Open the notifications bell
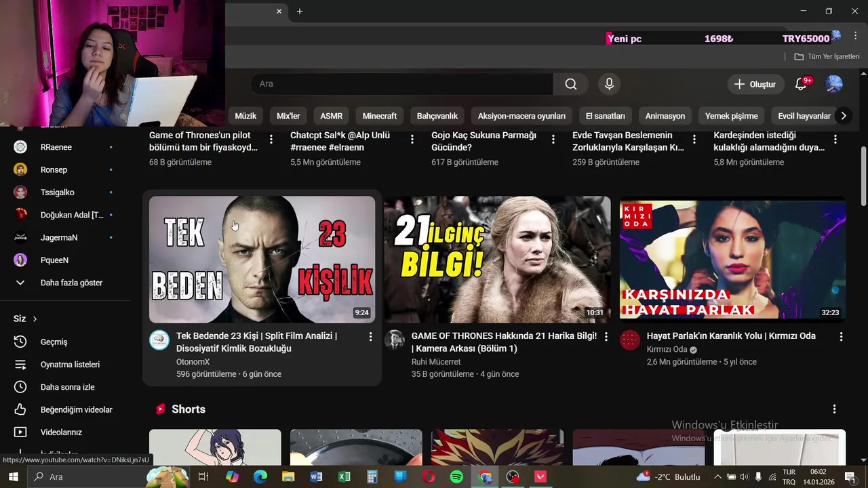The width and height of the screenshot is (868, 488). coord(801,84)
